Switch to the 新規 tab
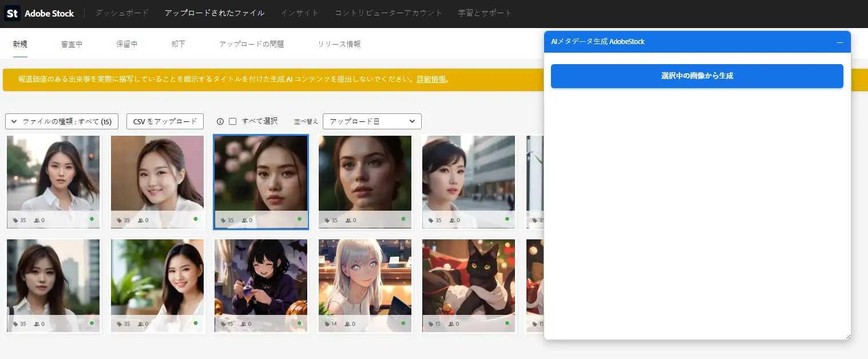Viewport: 868px width, 359px height. click(x=20, y=44)
